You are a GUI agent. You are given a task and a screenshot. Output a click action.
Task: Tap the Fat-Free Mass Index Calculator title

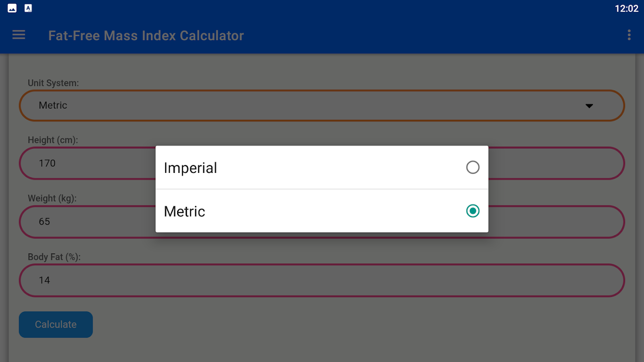146,36
